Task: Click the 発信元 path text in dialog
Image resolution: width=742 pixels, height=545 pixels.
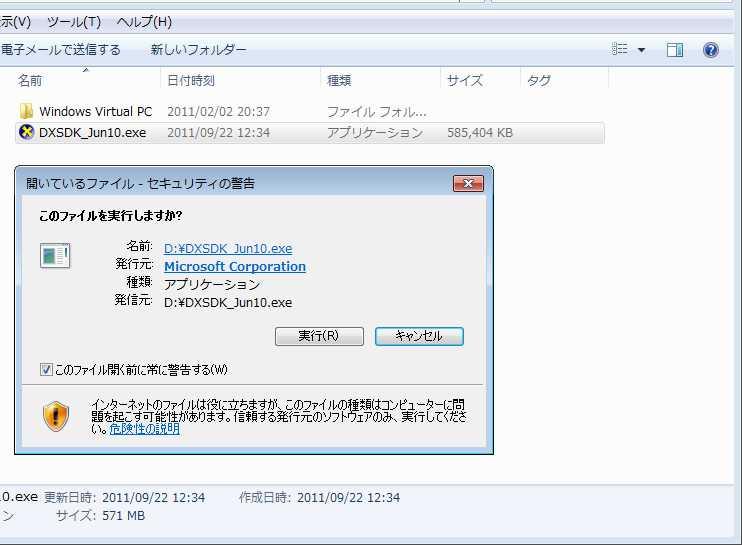Action: [x=228, y=303]
